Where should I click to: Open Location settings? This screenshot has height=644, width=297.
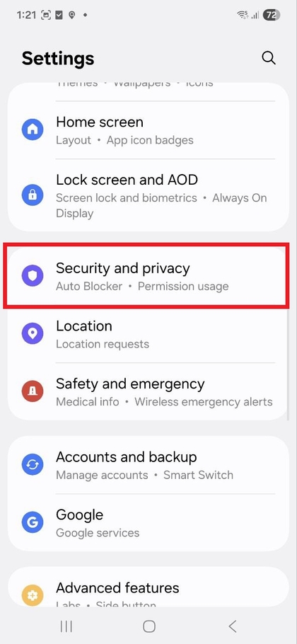148,334
